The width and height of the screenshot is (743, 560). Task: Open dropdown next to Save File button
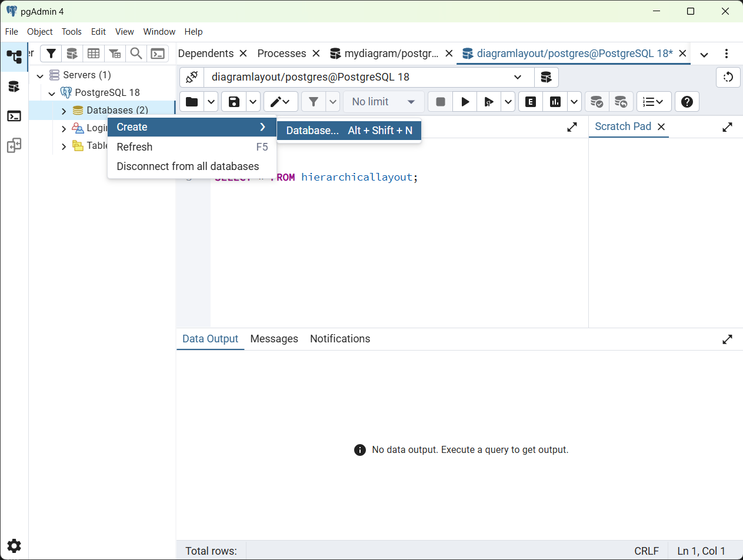click(x=254, y=102)
